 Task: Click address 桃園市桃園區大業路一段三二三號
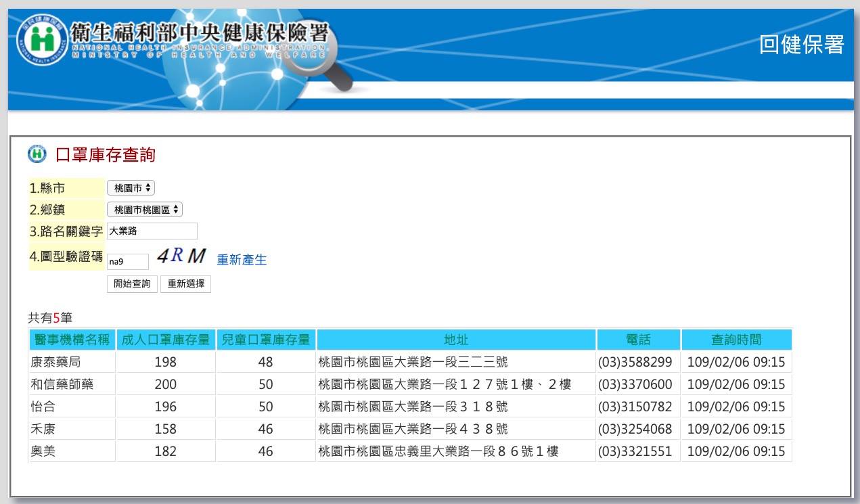tap(413, 362)
